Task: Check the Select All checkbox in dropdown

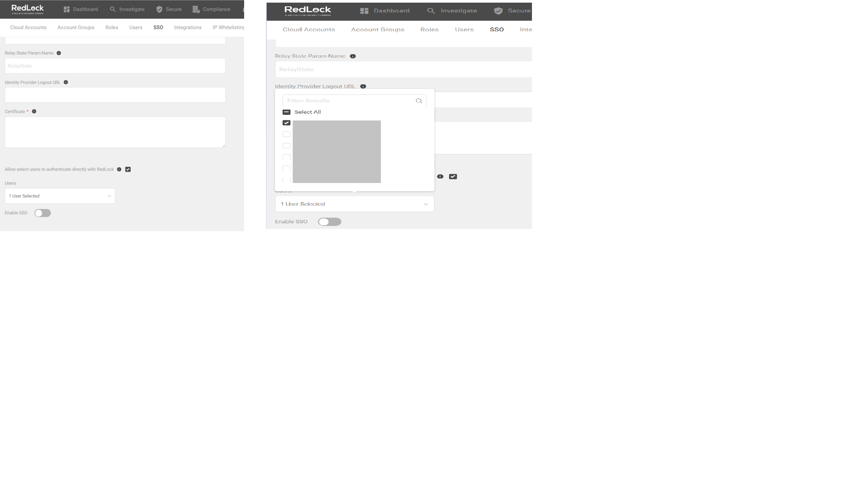Action: [x=286, y=112]
